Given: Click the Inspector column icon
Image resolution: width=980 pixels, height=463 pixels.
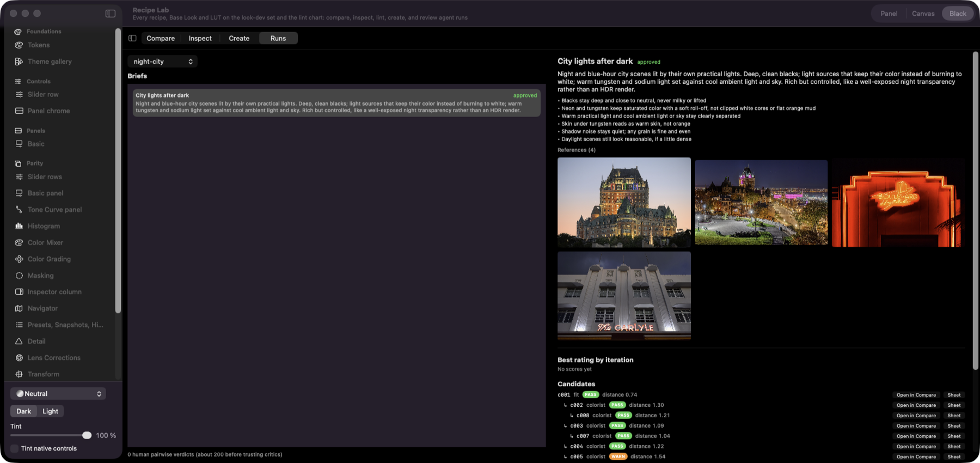Looking at the screenshot, I should tap(19, 292).
